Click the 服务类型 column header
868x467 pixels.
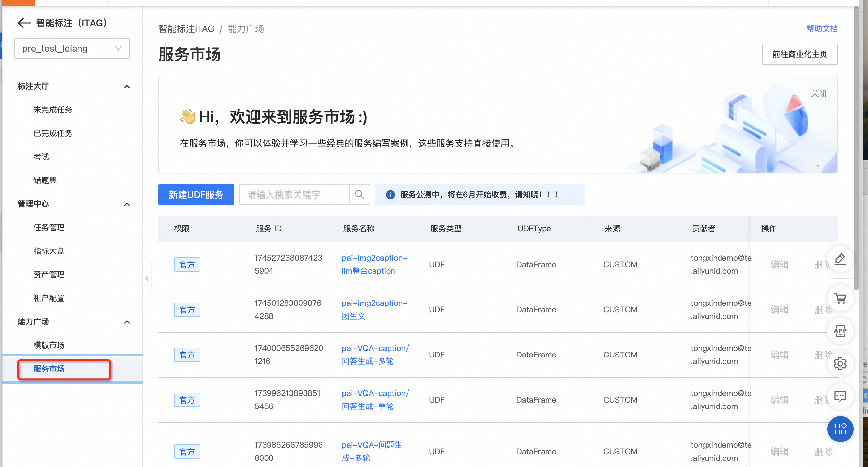coord(446,229)
